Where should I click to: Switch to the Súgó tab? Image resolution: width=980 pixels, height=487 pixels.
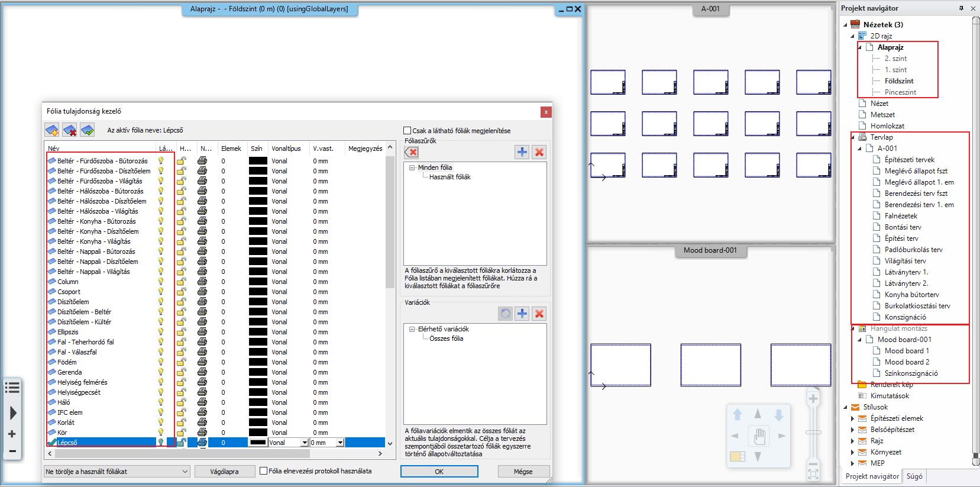(x=914, y=476)
